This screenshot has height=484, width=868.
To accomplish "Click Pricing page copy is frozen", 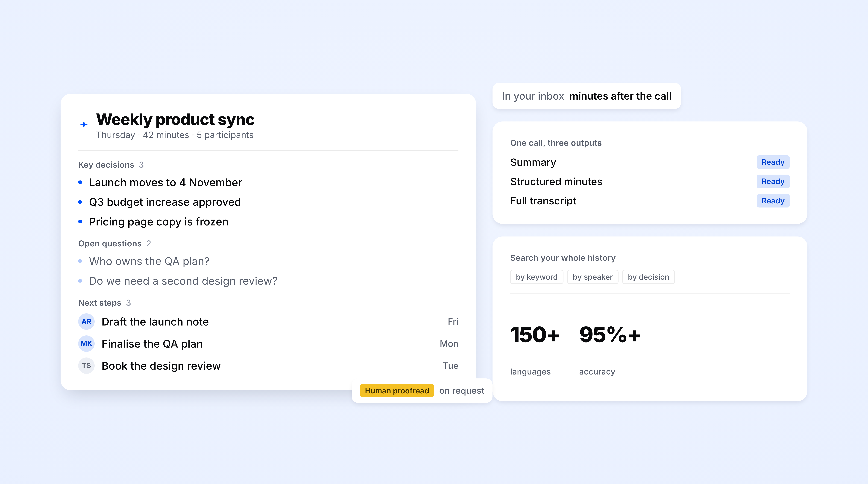I will pos(159,222).
